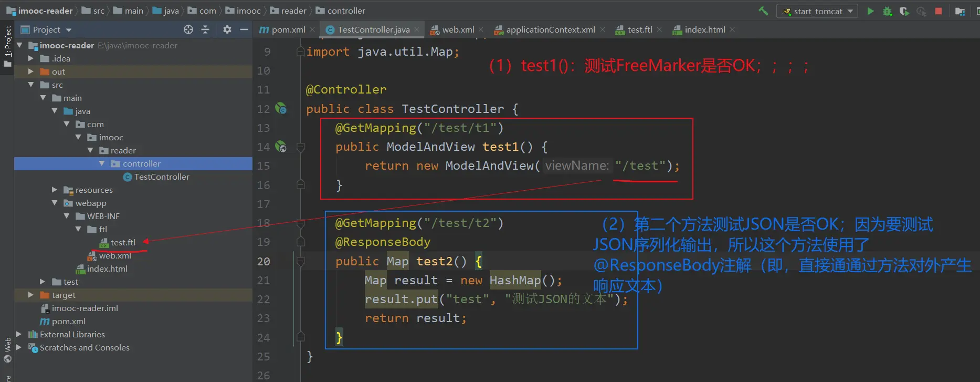
Task: Open start_tomcat run configuration dropdown
Action: [817, 11]
